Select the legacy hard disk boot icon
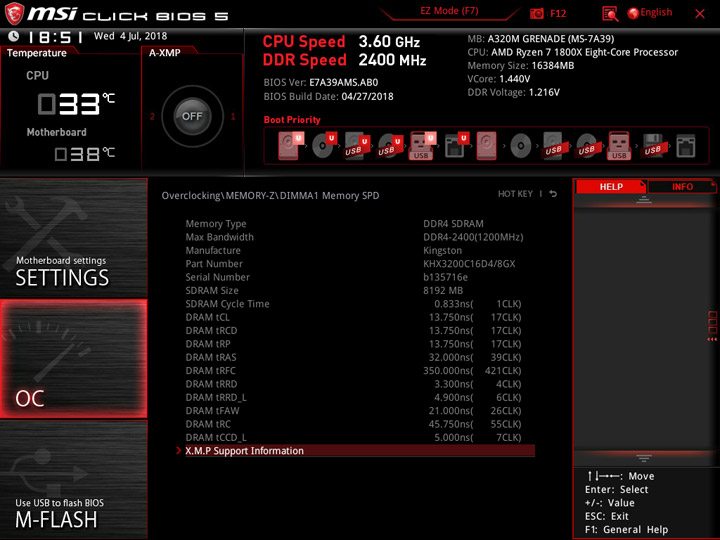This screenshot has height=540, width=720. click(487, 146)
